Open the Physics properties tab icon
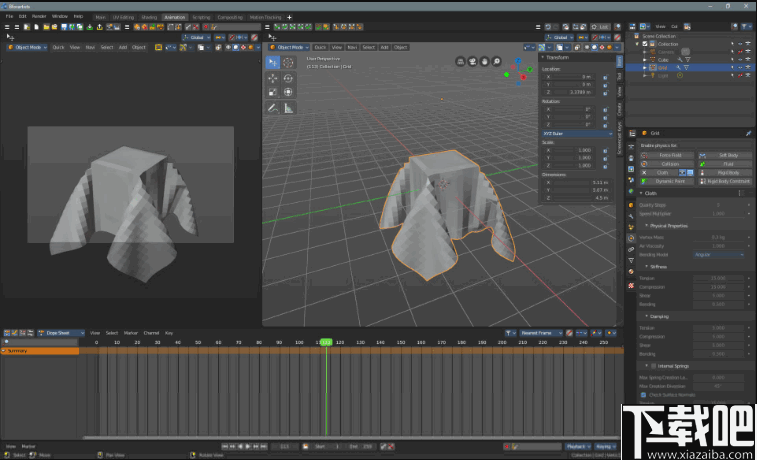This screenshot has width=757, height=460. point(631,238)
